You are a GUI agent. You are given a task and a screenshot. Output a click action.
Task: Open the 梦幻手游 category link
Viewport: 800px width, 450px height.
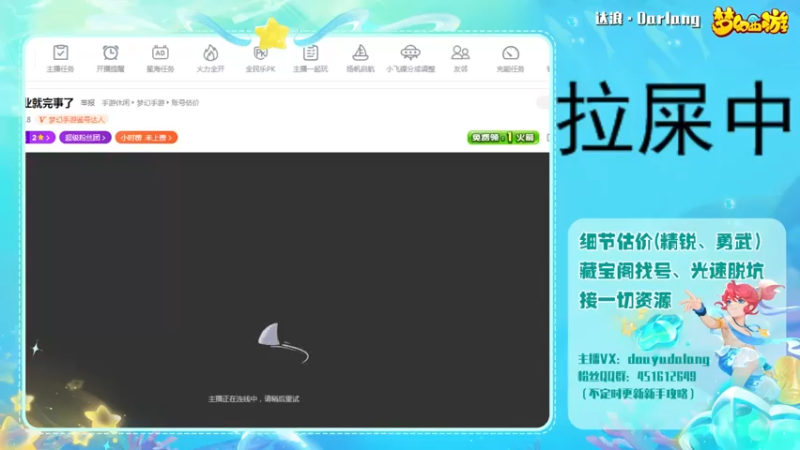coord(150,103)
